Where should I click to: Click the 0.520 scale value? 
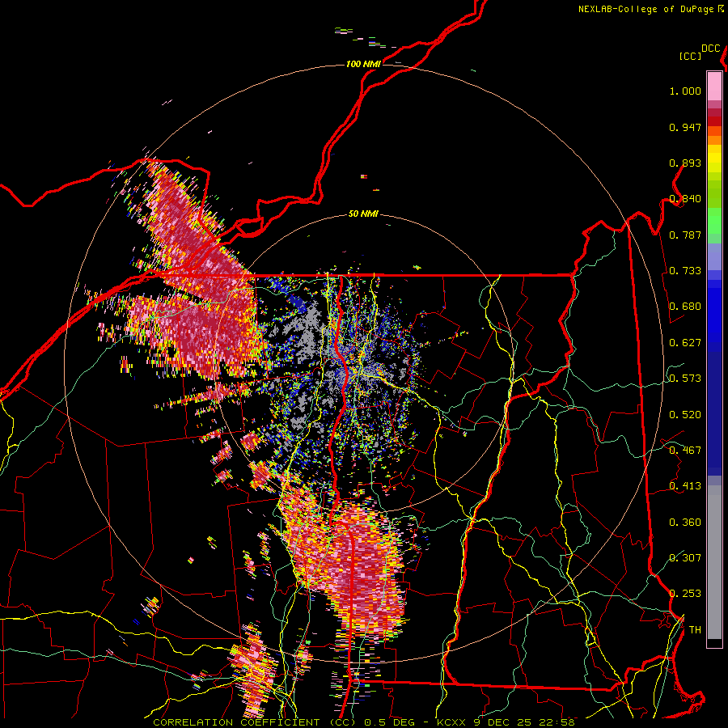coord(685,415)
